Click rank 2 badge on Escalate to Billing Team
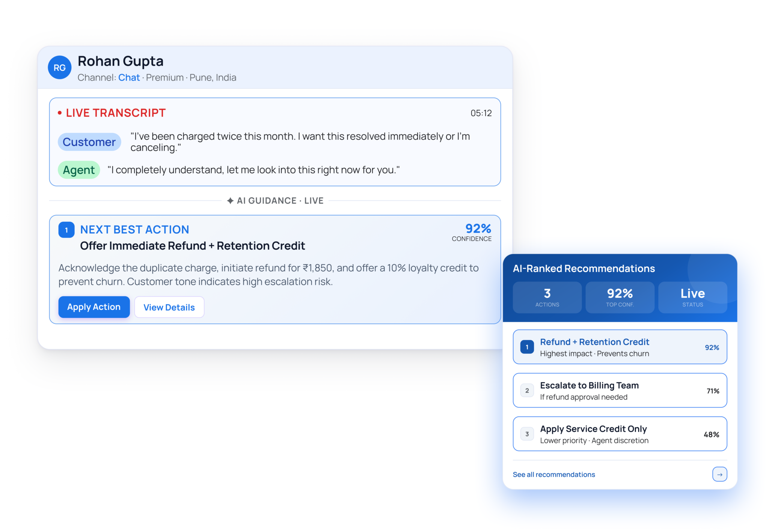 527,391
